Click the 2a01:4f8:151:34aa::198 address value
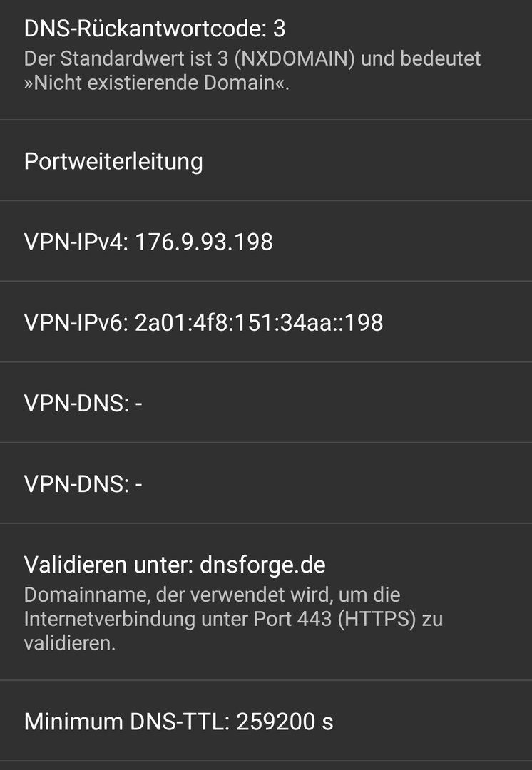Image resolution: width=532 pixels, height=770 pixels. point(259,323)
